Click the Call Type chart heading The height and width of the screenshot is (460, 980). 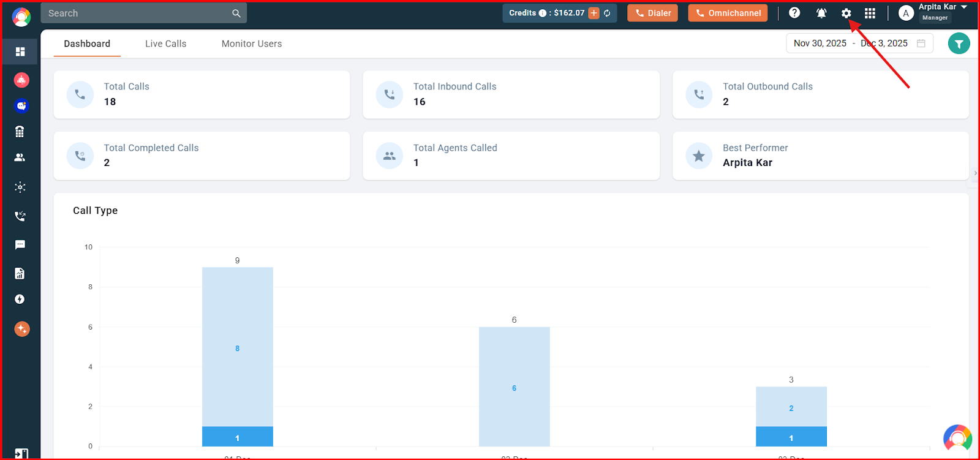(95, 210)
